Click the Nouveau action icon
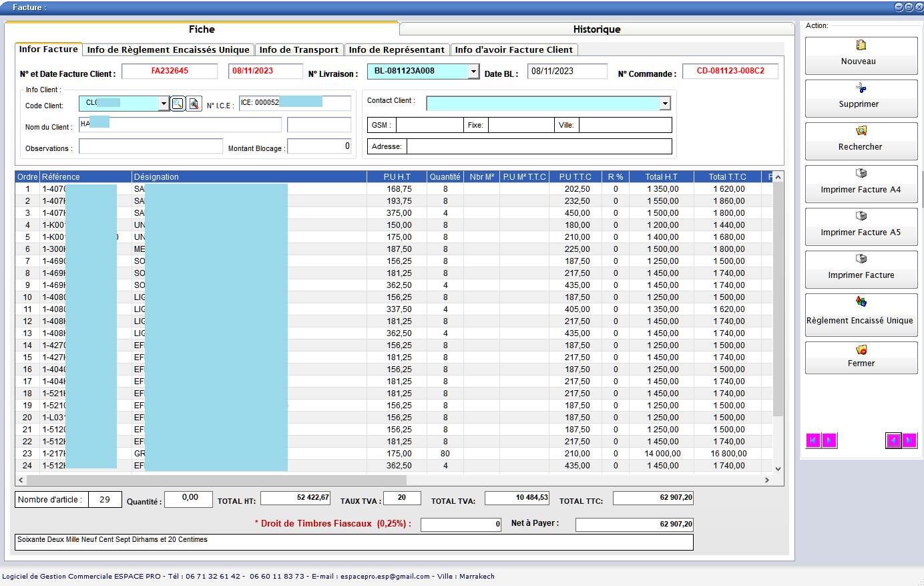 click(861, 45)
